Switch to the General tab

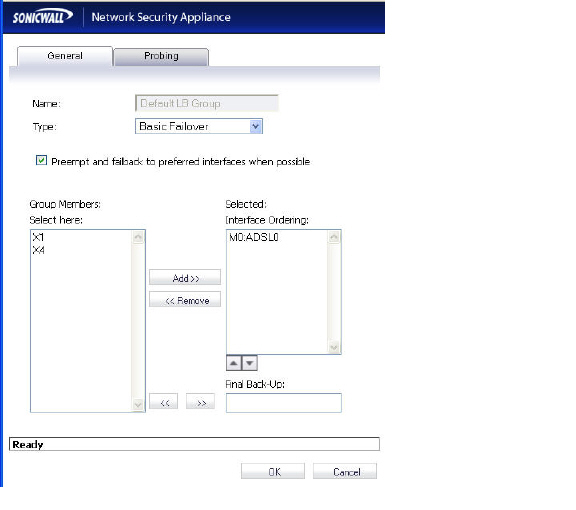[x=65, y=56]
